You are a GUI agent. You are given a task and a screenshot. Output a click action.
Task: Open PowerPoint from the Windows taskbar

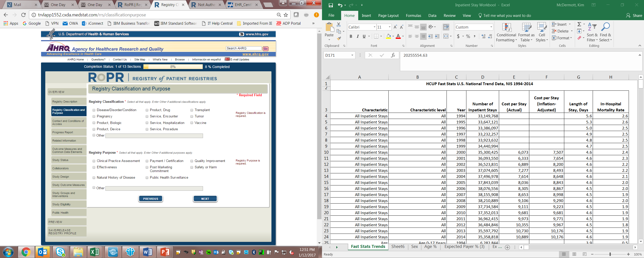(x=165, y=252)
